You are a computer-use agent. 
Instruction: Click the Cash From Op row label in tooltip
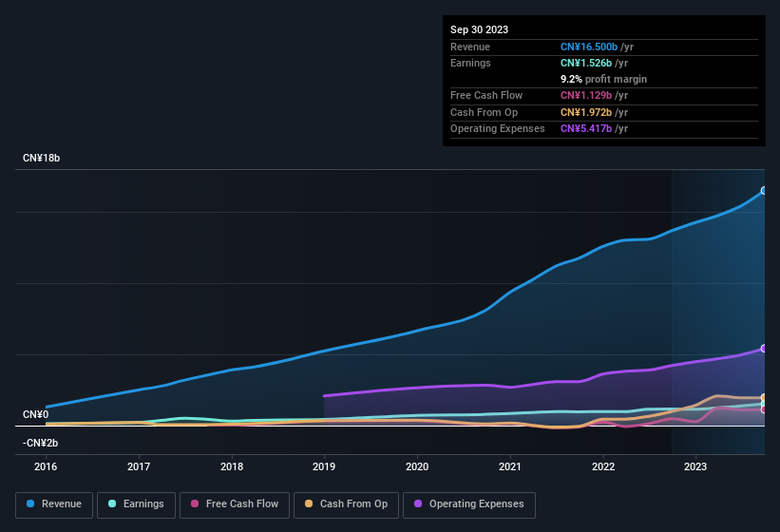click(x=484, y=112)
